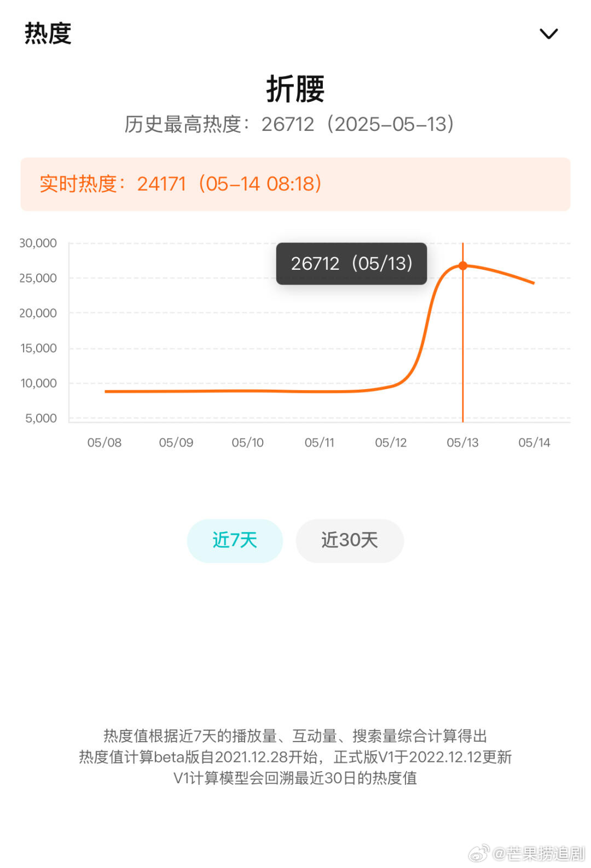
Task: Click the orange peak point on 05/13
Action: (463, 265)
